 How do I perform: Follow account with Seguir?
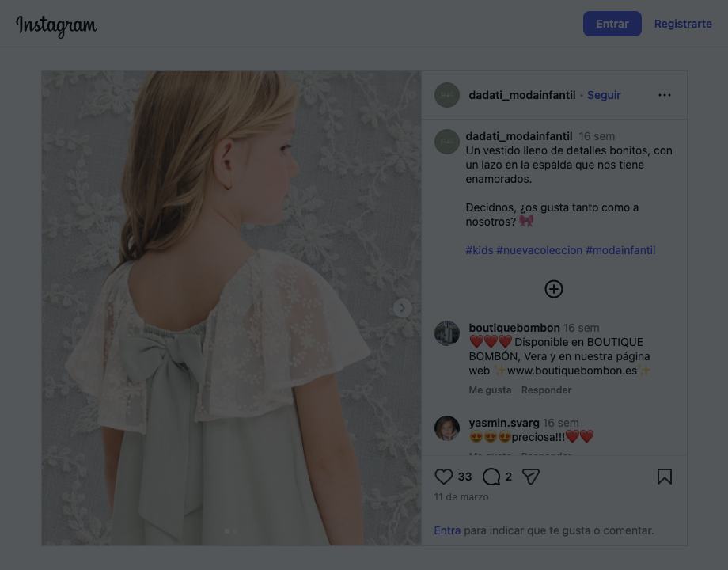[604, 95]
